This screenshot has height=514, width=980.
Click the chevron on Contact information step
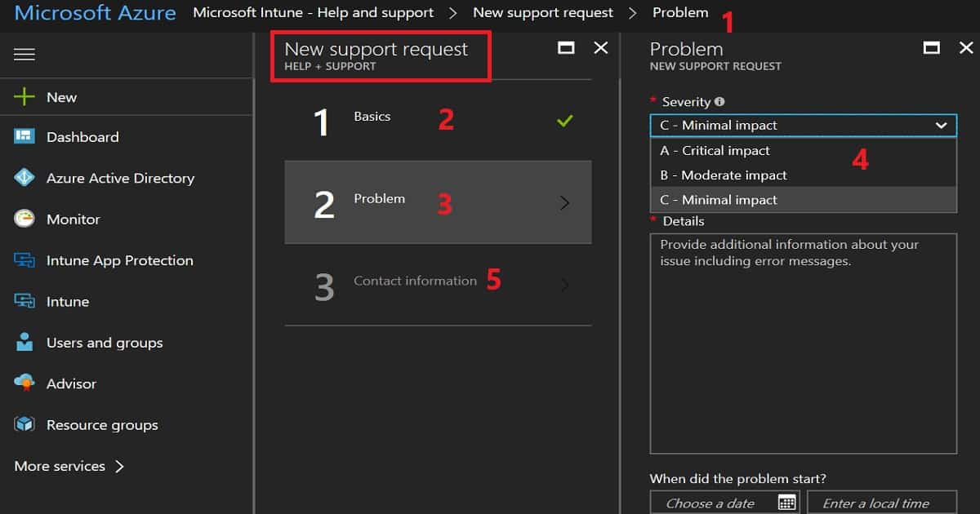(564, 286)
